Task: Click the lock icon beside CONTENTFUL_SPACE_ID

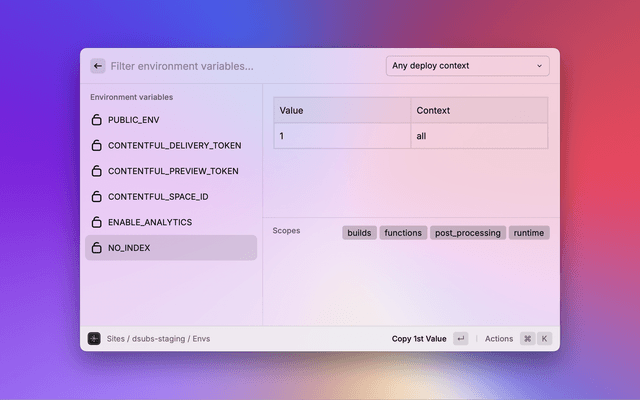Action: (x=97, y=197)
